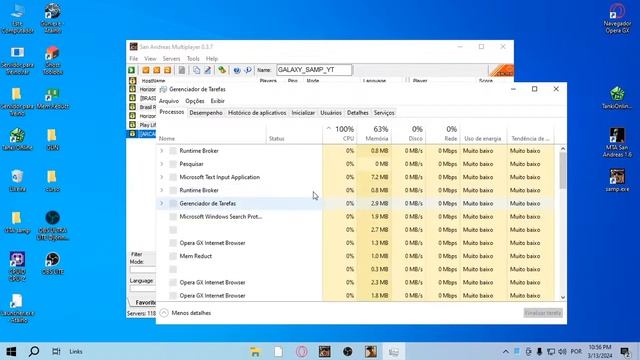The image size is (640, 360).
Task: Open the SA-MP Tools menu
Action: (193, 59)
